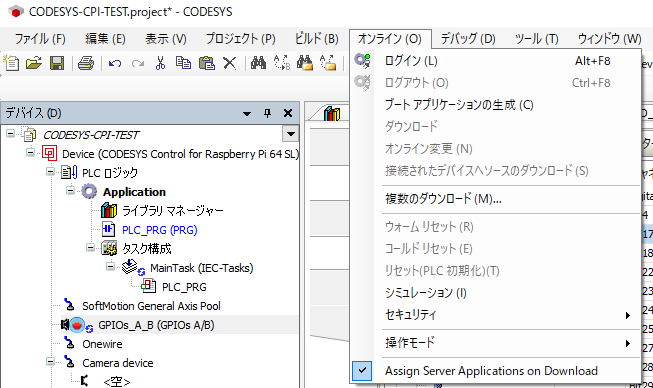
Task: Select ライブラリ マネージャー in tree
Action: pyautogui.click(x=173, y=211)
